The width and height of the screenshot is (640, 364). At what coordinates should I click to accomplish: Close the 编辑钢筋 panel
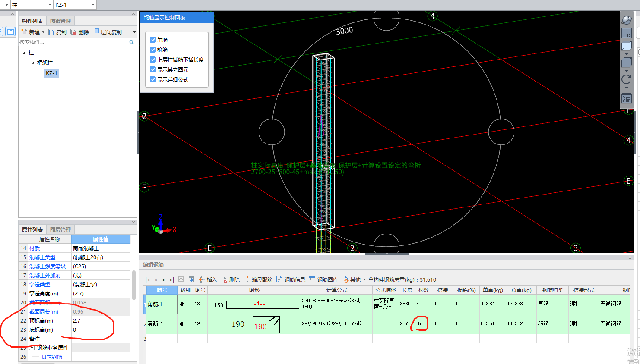click(630, 257)
